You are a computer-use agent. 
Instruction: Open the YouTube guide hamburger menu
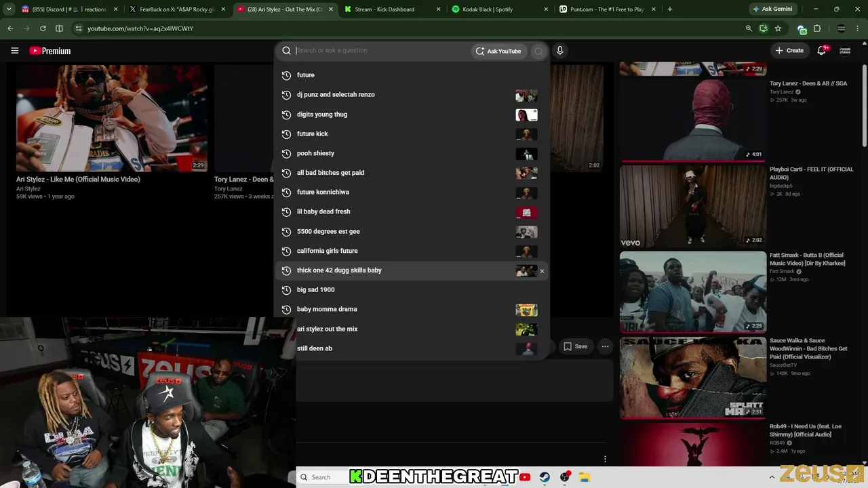click(14, 51)
